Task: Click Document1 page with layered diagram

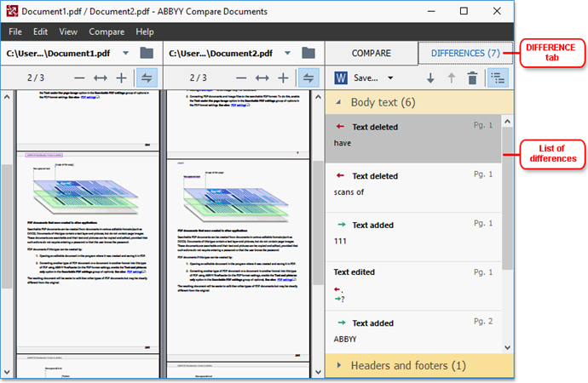Action: point(88,252)
